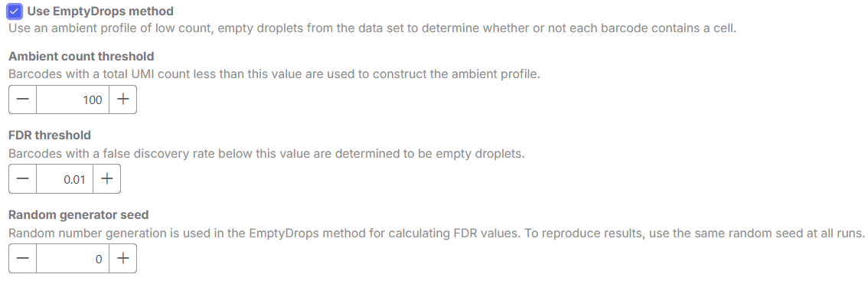The width and height of the screenshot is (868, 284).
Task: Click into the Random generator seed field
Action: [x=73, y=259]
